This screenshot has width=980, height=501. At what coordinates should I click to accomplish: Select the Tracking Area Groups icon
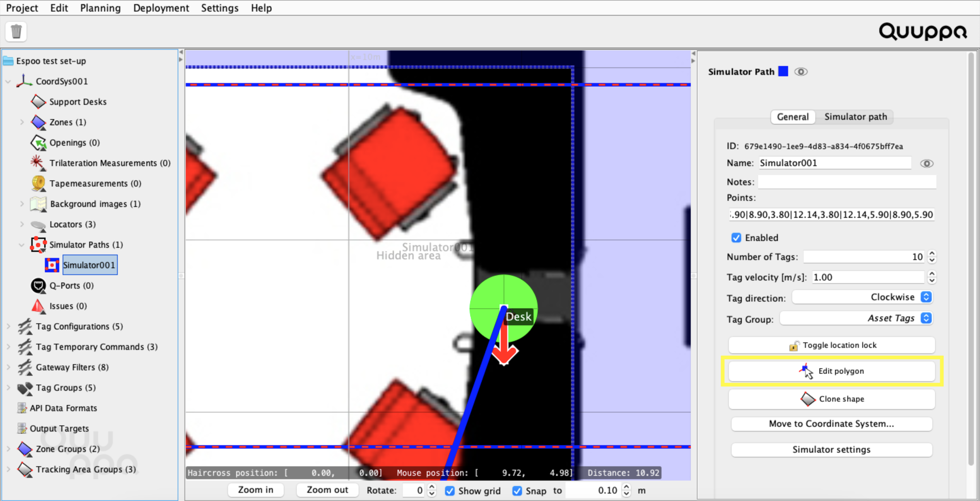[25, 469]
